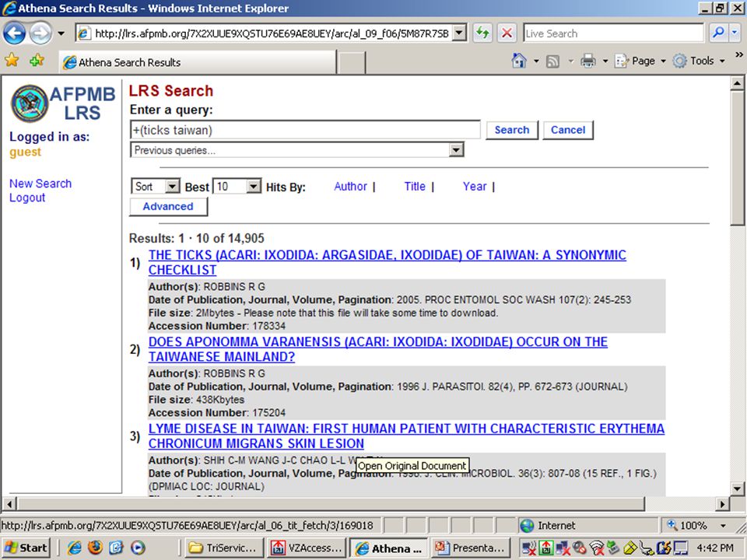Expand the Print options dropdown arrow
The height and width of the screenshot is (560, 747).
(x=605, y=61)
